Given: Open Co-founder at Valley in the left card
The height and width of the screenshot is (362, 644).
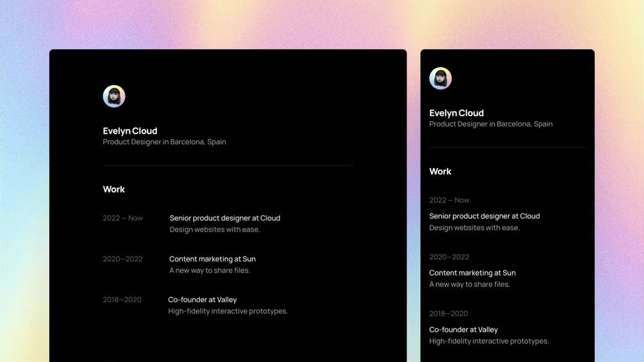Looking at the screenshot, I should [202, 300].
